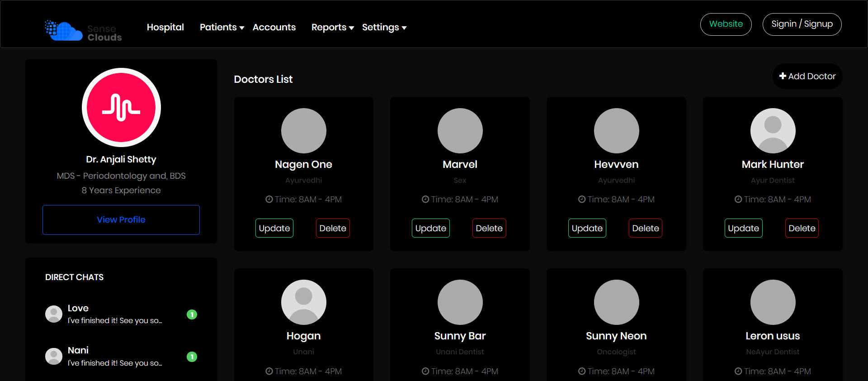This screenshot has height=381, width=868.
Task: Click Leron usus's avatar image
Action: pos(773,302)
